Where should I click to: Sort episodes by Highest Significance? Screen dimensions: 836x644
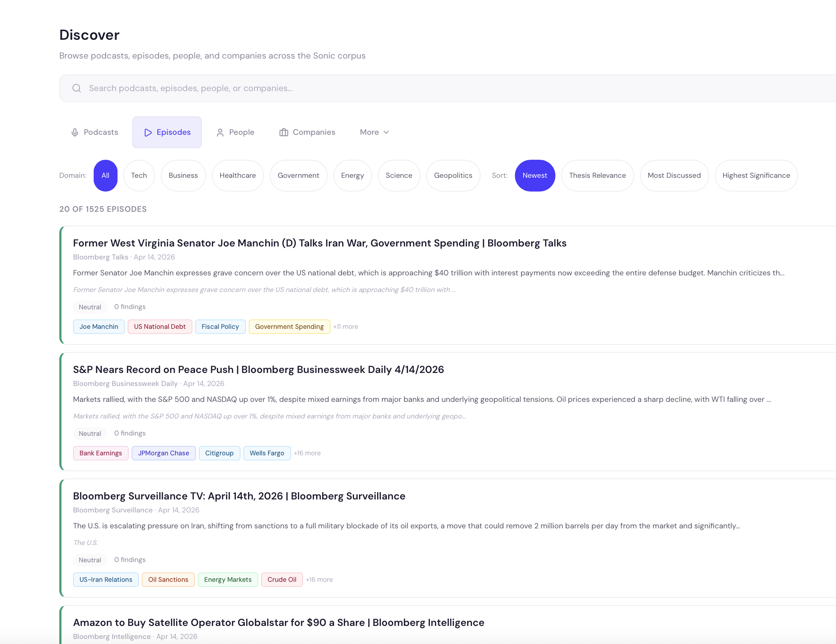pos(756,176)
